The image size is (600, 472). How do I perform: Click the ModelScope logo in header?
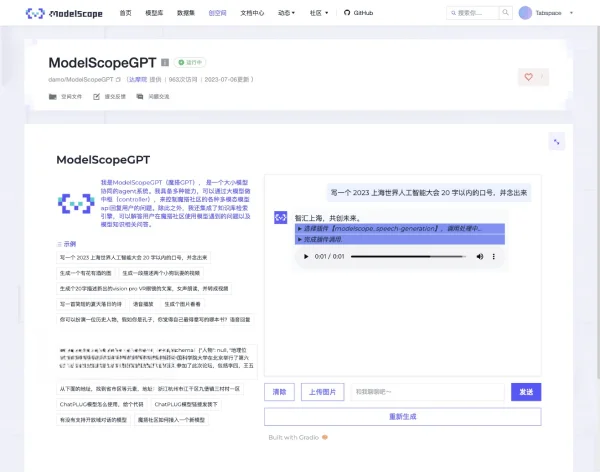tap(62, 13)
